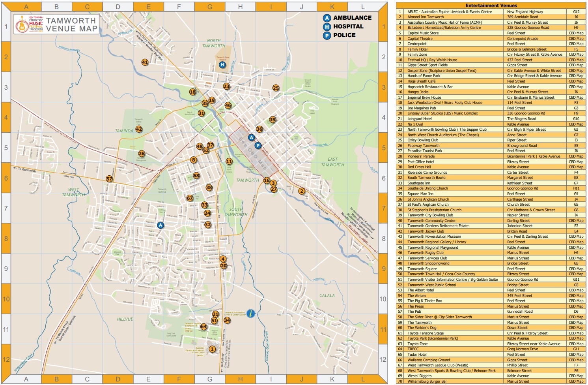Click the 'TAMWORTH VENUE MAP' title
Image resolution: width=588 pixels, height=385 pixels.
(71, 24)
